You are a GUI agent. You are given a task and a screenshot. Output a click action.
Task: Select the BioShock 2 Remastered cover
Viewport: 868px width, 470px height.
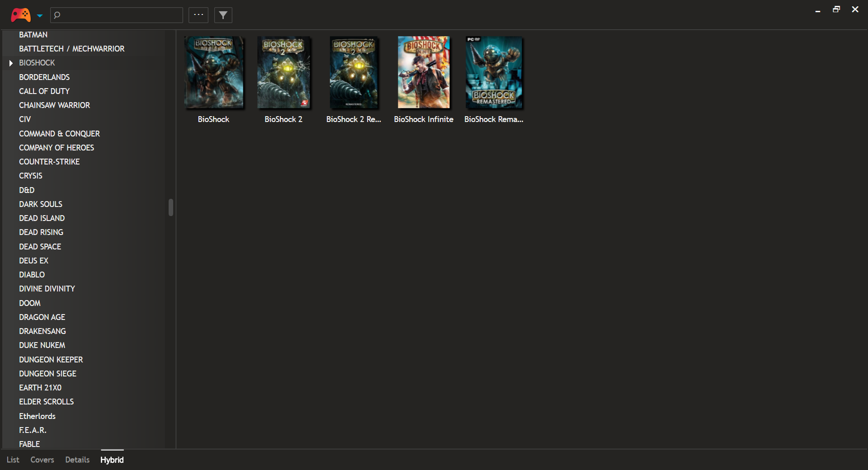[354, 72]
